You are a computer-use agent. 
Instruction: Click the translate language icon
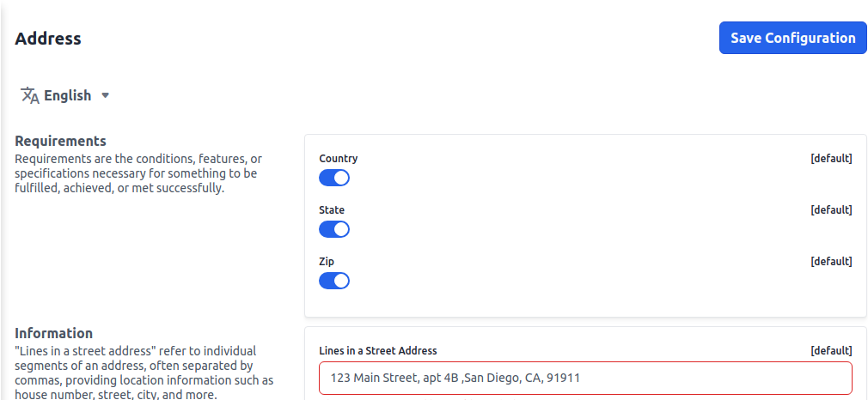tap(30, 95)
